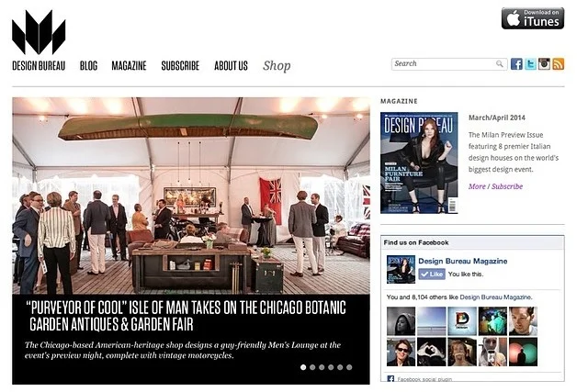This screenshot has width=588, height=392.
Task: Open fan avatar showing heart-shaped hands
Action: [x=432, y=352]
